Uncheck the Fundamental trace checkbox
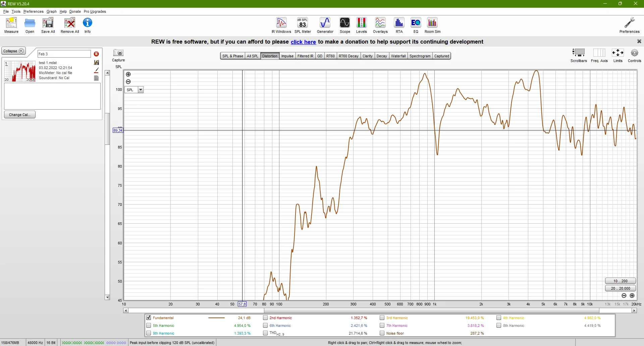Viewport: 644px width, 346px height. pos(149,318)
